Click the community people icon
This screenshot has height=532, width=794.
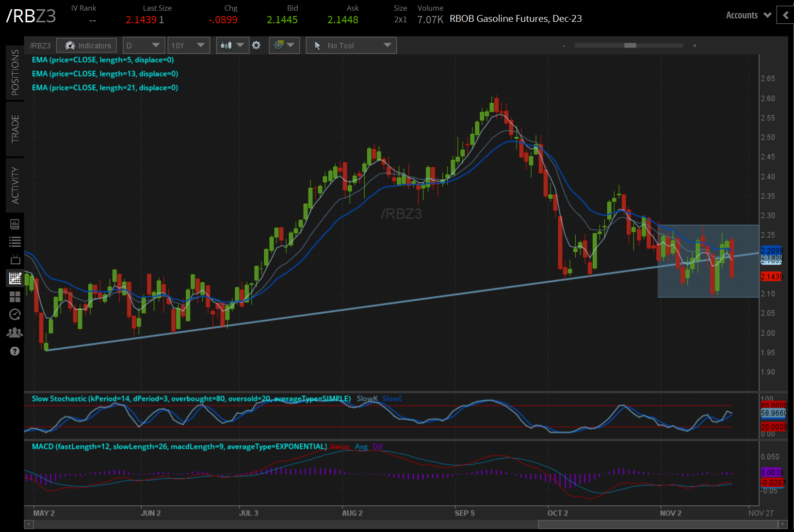(15, 332)
